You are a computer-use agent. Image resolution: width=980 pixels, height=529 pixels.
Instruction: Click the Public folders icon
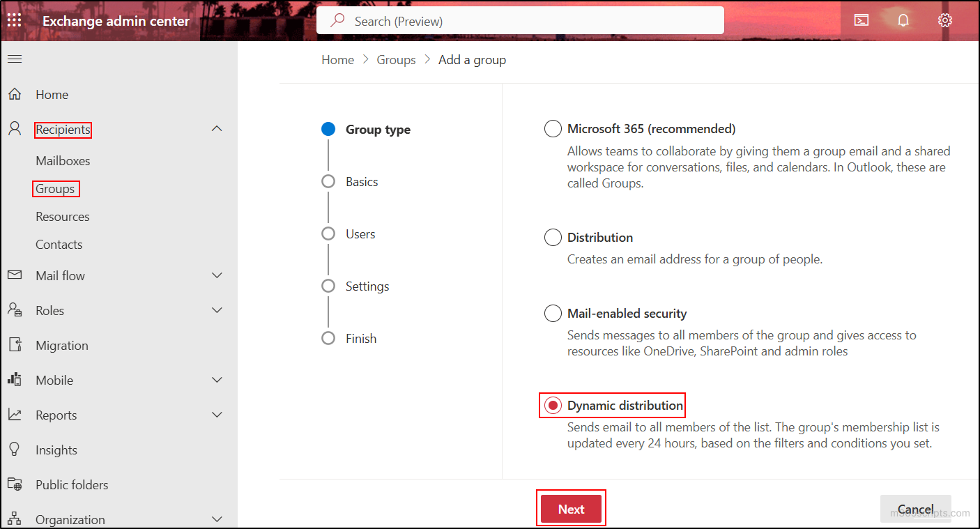[x=15, y=484]
